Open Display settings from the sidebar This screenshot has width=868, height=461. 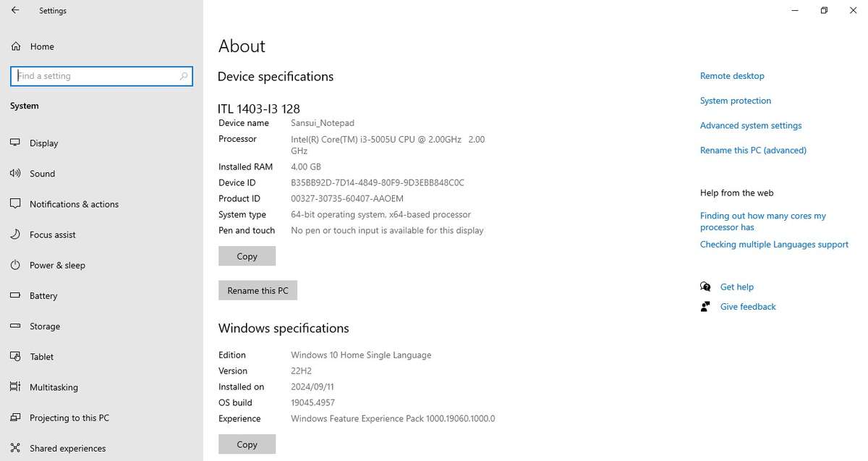tap(45, 143)
